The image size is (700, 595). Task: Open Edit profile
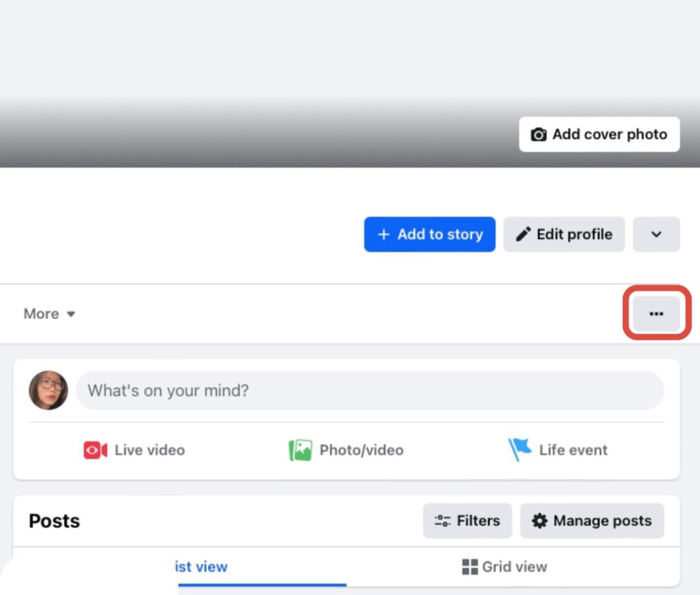(x=564, y=234)
